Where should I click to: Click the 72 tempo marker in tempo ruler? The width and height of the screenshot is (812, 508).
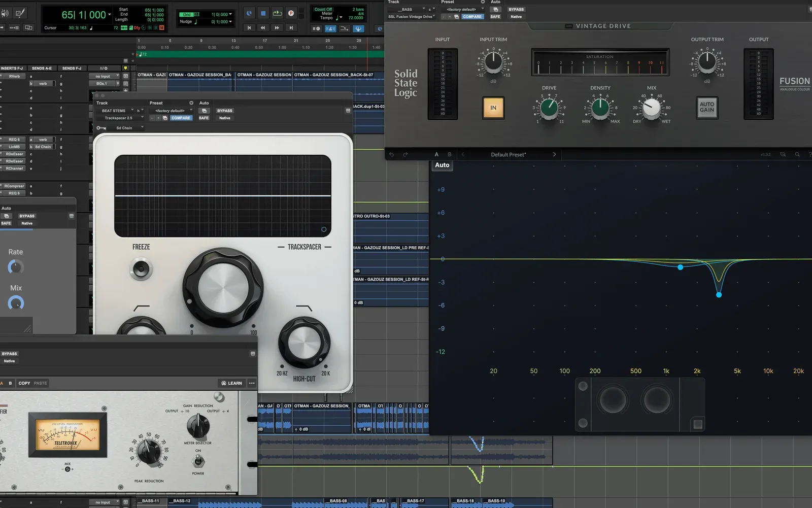(143, 54)
